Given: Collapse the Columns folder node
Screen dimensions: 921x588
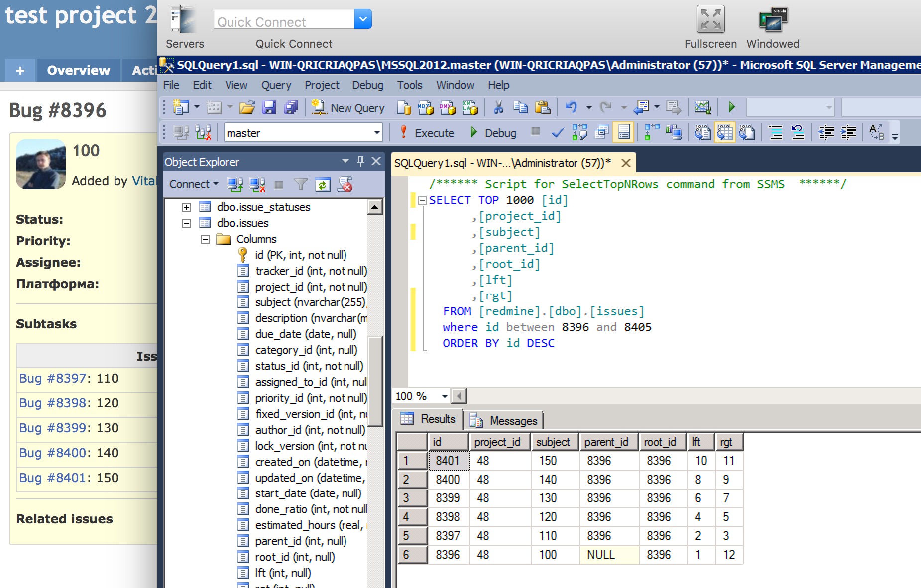Looking at the screenshot, I should click(206, 239).
